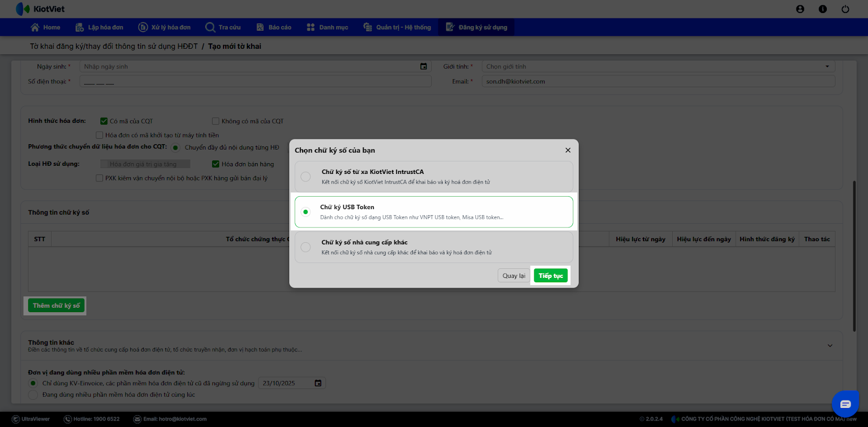Click the information icon in header
Image resolution: width=868 pixels, height=427 pixels.
[x=823, y=9]
